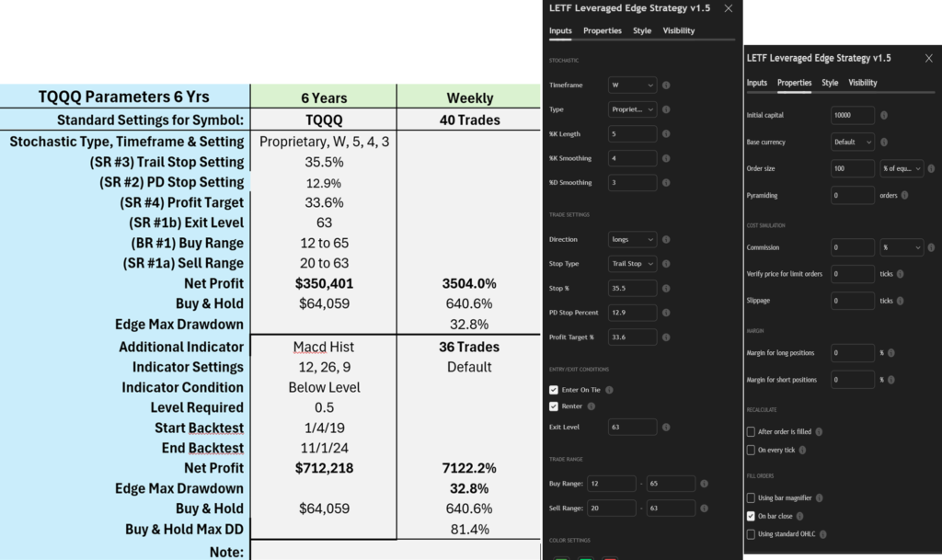Select the 7122.2% Net Profit cell
Screen dimensions: 942x560
tap(469, 468)
